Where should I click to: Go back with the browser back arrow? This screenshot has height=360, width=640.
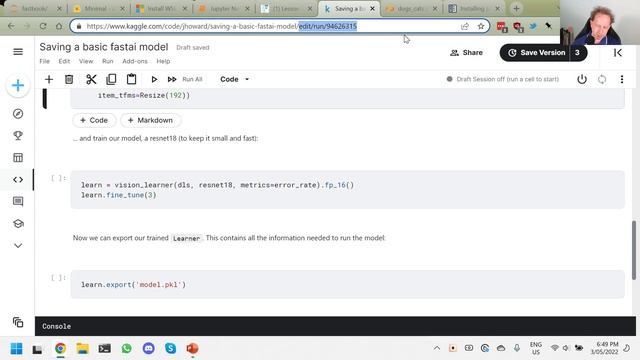click(x=11, y=26)
